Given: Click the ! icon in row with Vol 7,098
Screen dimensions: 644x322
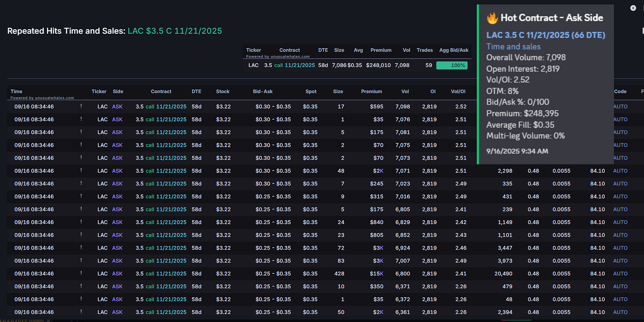Looking at the screenshot, I should pos(81,106).
